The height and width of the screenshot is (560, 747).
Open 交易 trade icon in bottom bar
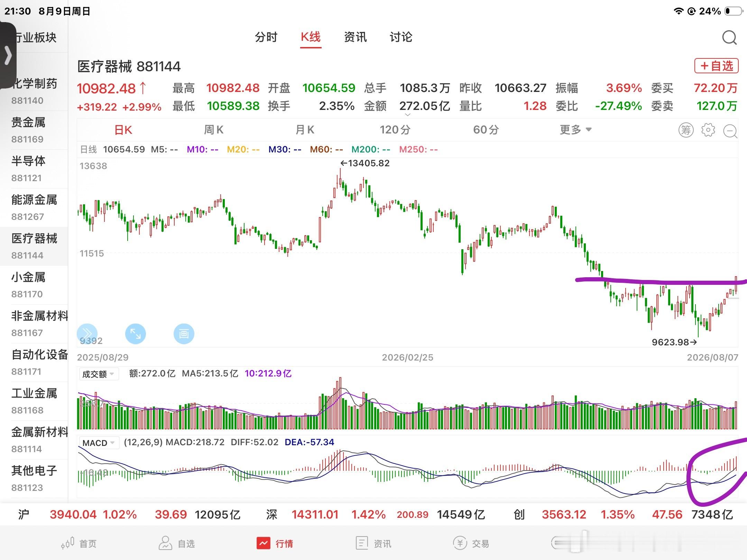471,543
